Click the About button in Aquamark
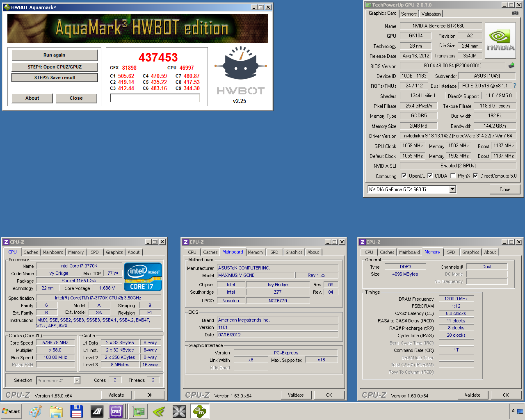 [x=32, y=98]
